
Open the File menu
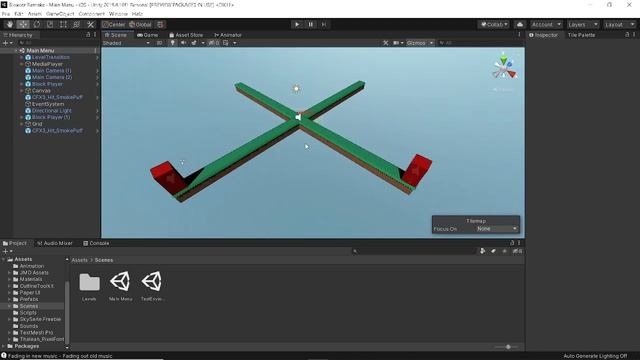[x=6, y=14]
